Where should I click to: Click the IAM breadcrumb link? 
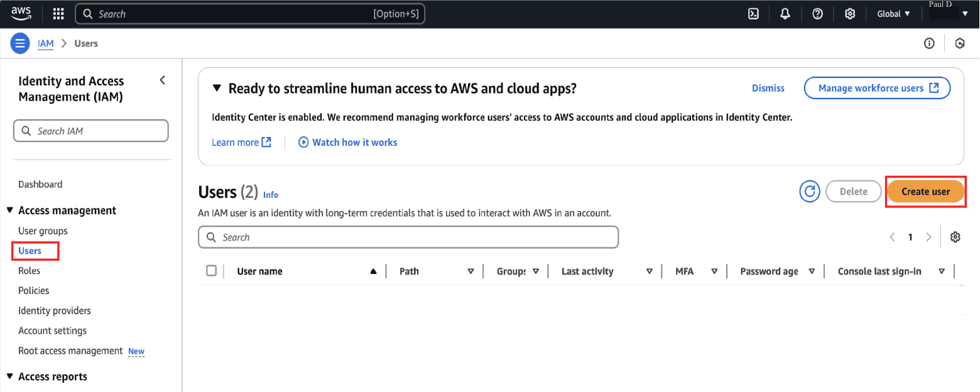(46, 43)
